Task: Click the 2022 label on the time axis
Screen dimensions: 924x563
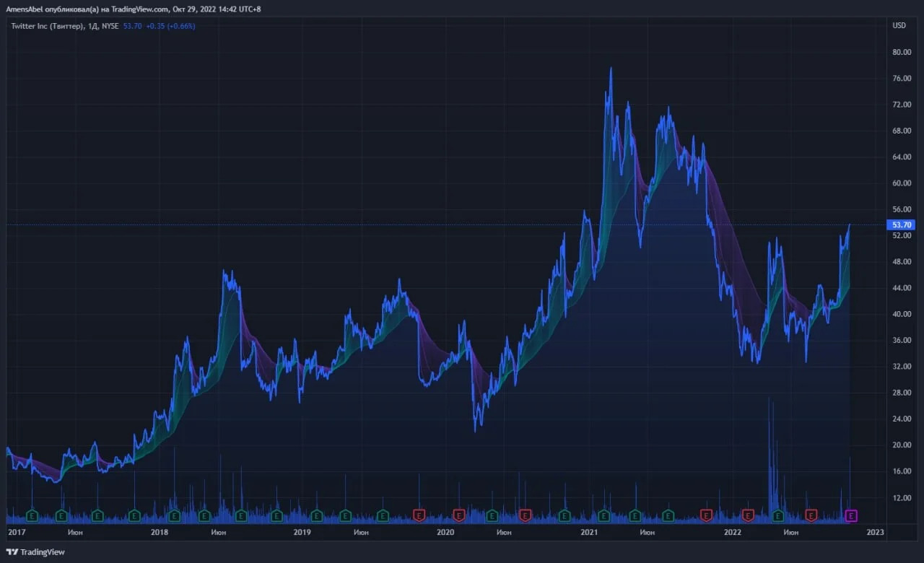Action: (733, 533)
